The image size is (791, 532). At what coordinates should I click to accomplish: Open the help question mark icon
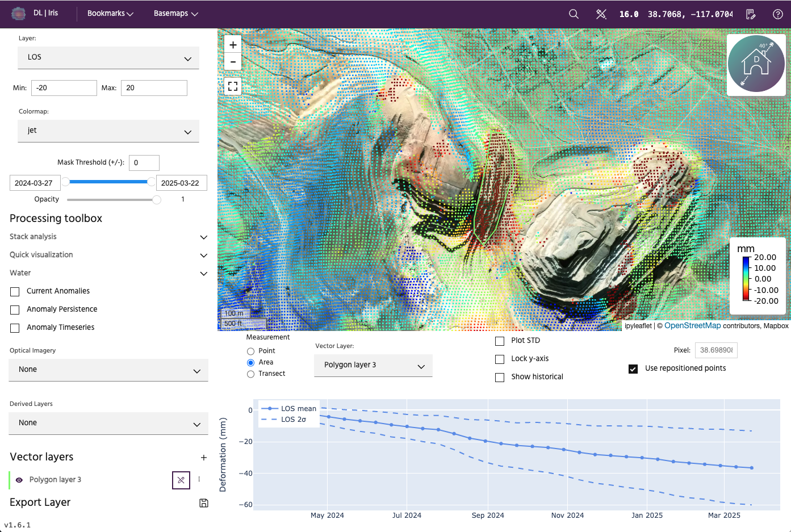tap(778, 14)
